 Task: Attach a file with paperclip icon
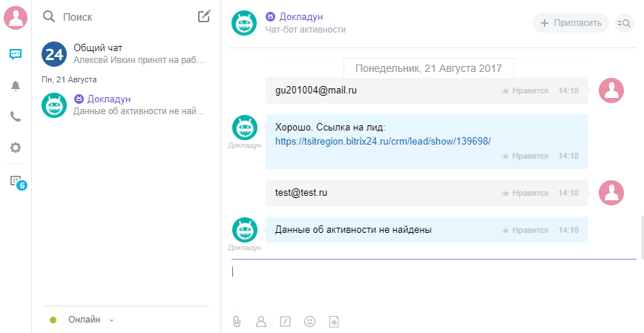237,321
